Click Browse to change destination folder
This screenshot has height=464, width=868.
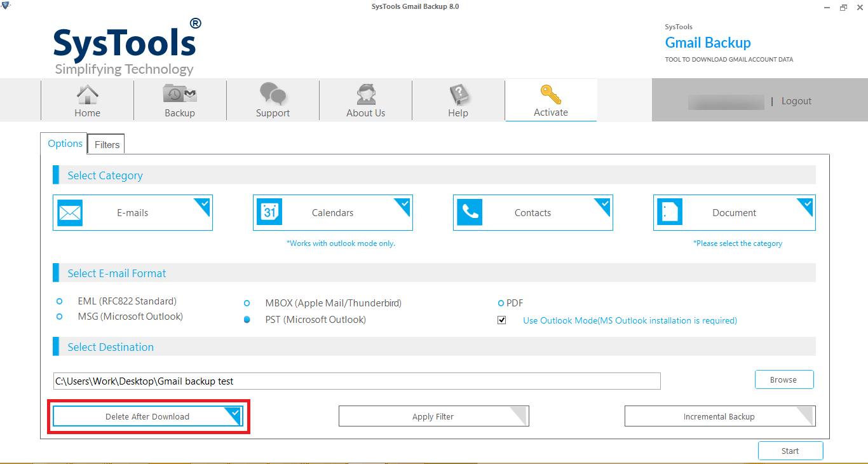[x=783, y=379]
